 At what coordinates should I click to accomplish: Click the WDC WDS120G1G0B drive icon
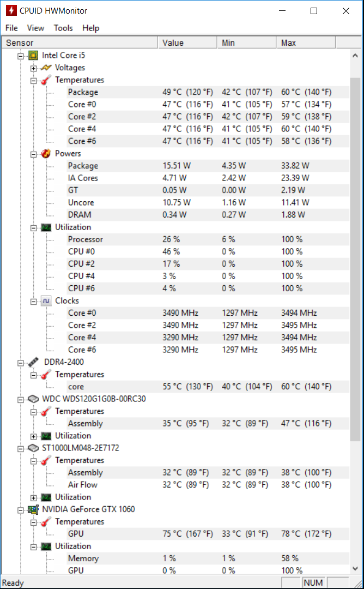pos(33,399)
